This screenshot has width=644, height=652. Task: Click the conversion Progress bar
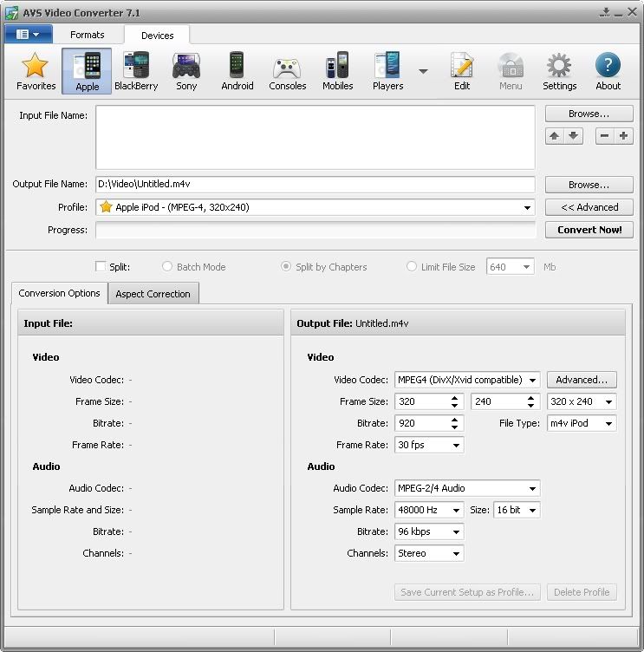pos(315,230)
